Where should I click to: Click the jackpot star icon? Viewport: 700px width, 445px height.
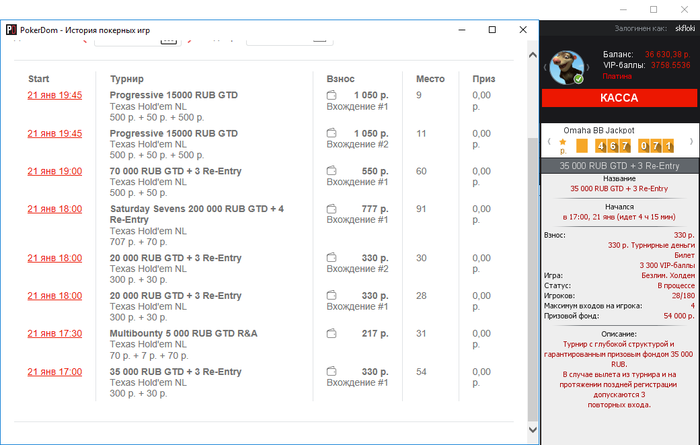coord(563,142)
